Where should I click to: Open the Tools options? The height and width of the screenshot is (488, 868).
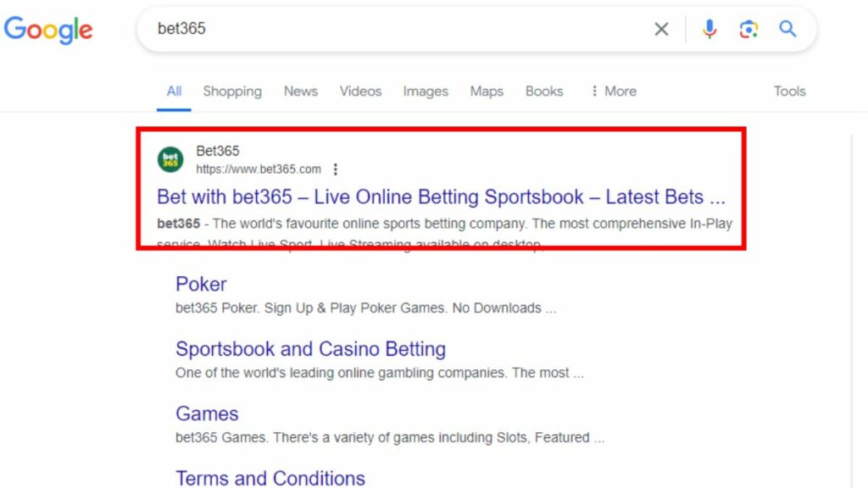(789, 91)
